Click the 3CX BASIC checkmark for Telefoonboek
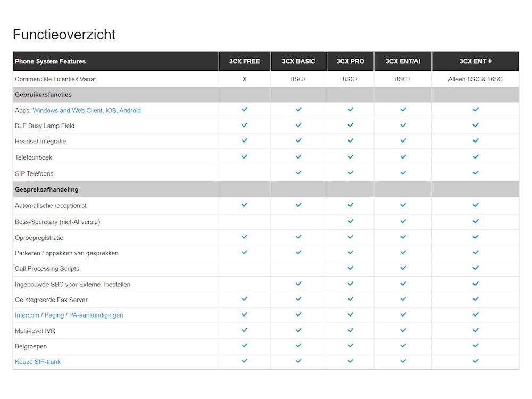The width and height of the screenshot is (532, 399). coord(298,157)
